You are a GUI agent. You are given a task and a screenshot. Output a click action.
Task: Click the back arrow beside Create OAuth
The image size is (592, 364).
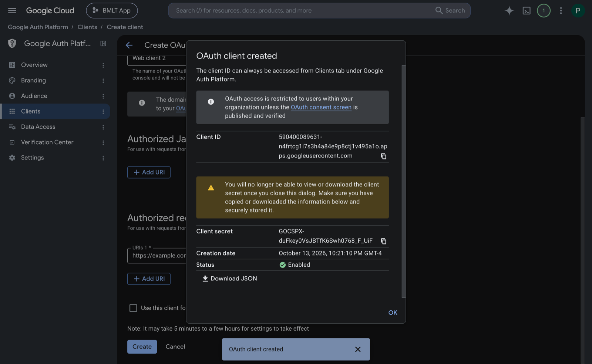(129, 45)
